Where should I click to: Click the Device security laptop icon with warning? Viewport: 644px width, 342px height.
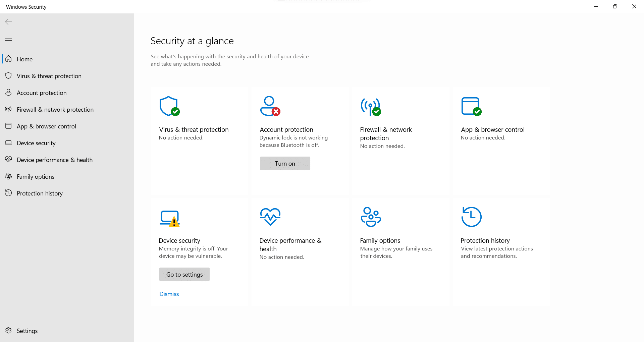170,219
